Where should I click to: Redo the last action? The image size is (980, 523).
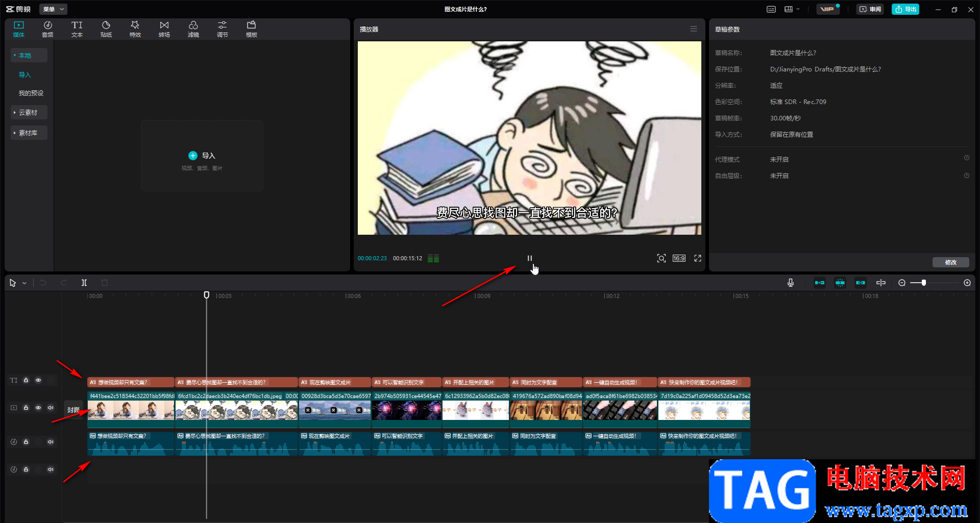point(64,283)
